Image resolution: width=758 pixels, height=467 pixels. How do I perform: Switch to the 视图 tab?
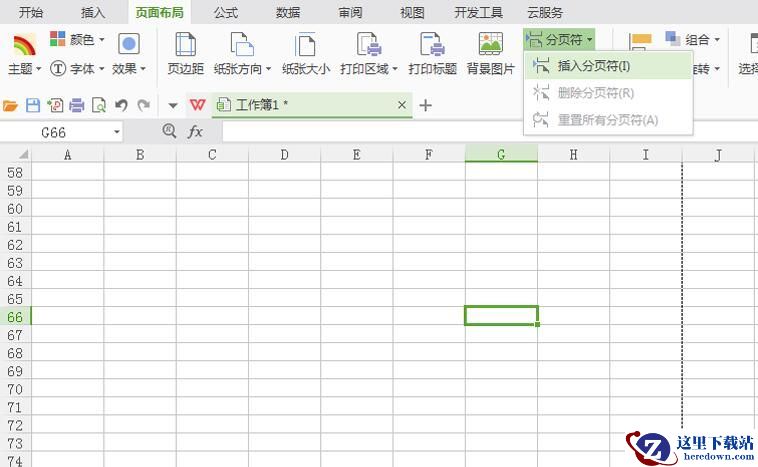coord(412,12)
